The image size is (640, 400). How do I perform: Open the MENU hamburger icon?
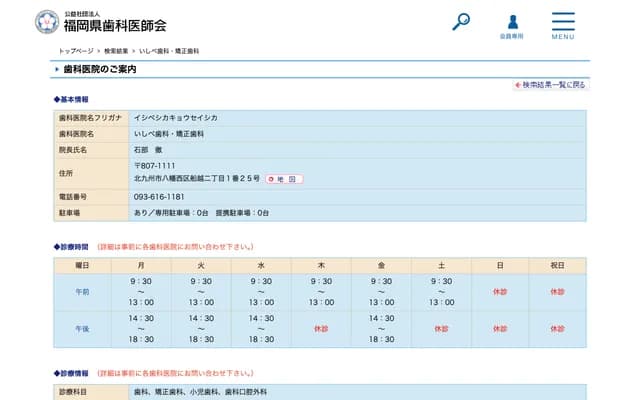point(563,22)
